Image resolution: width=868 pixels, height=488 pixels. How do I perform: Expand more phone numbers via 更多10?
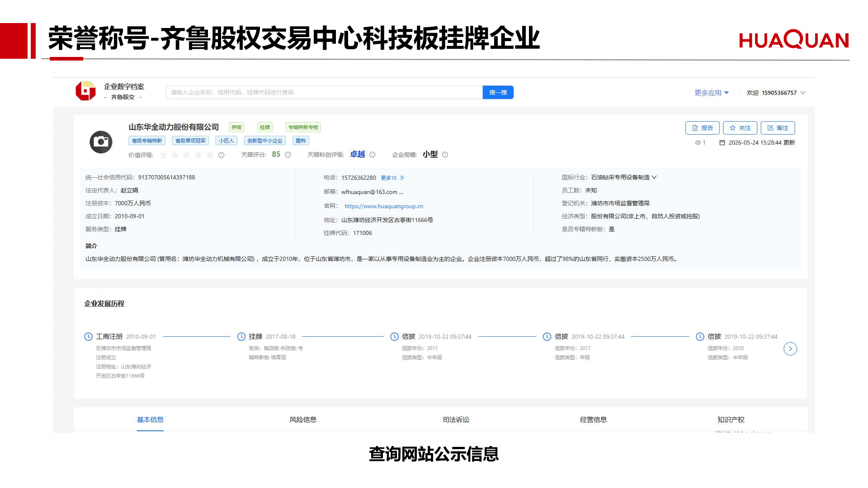(392, 178)
